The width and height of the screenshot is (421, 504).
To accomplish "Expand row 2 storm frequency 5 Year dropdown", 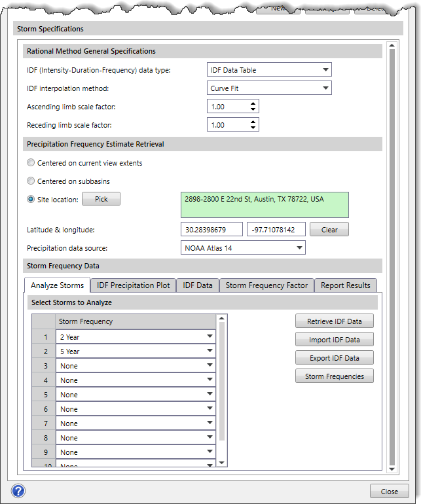I will 210,351.
